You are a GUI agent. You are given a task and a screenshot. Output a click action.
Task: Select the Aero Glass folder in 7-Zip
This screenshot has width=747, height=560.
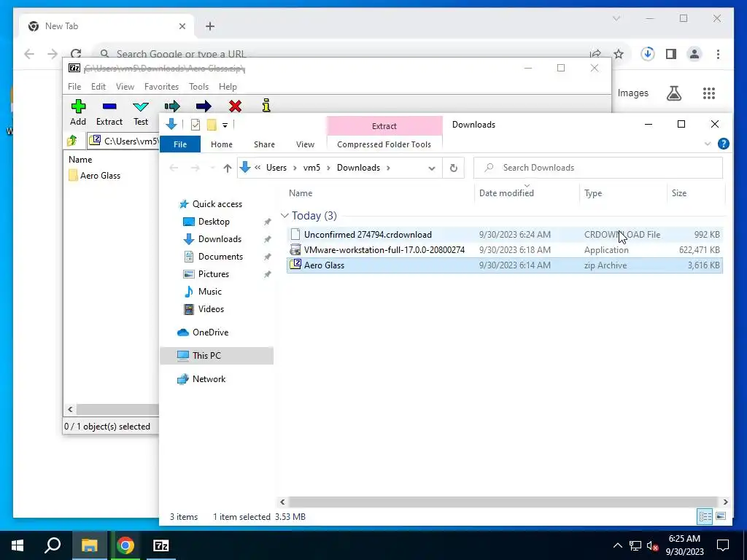94,175
